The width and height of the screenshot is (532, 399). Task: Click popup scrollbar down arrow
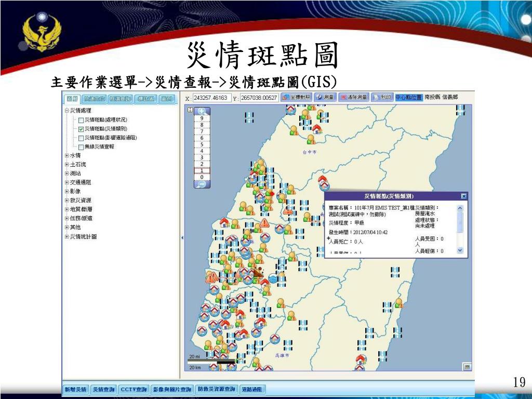pos(460,250)
